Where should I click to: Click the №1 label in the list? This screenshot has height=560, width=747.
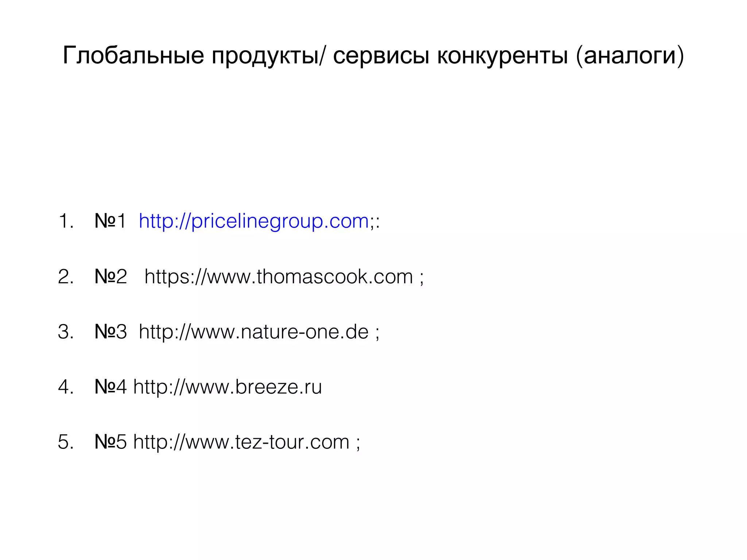110,221
